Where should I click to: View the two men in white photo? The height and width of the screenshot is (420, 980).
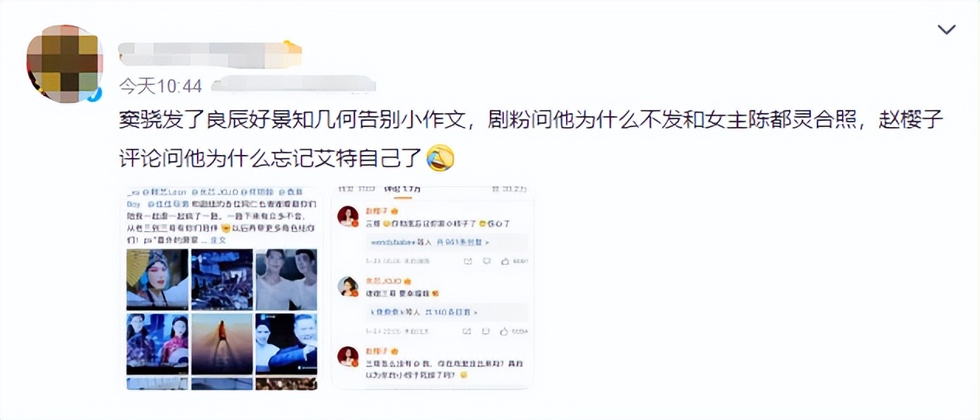[286, 279]
